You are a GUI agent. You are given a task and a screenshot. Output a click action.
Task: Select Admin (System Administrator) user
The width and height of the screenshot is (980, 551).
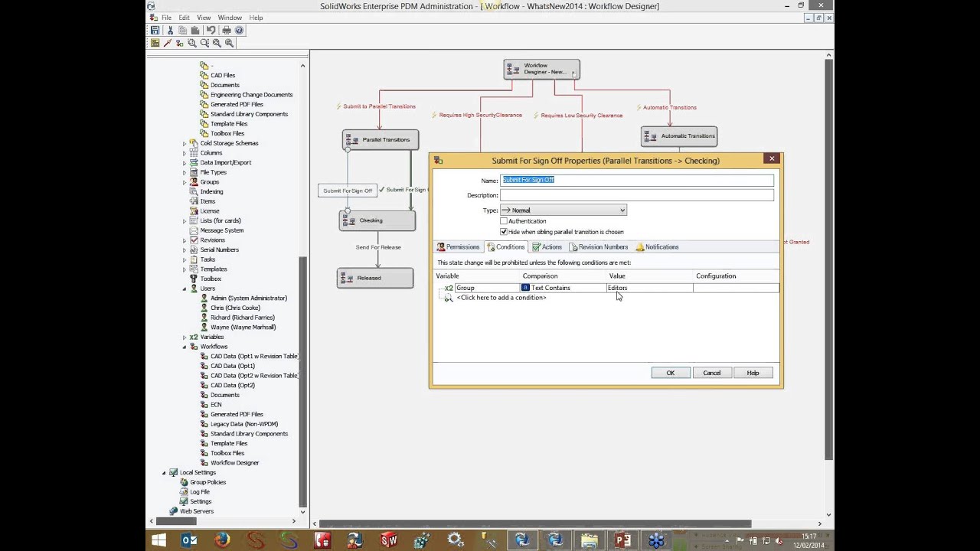coord(249,298)
